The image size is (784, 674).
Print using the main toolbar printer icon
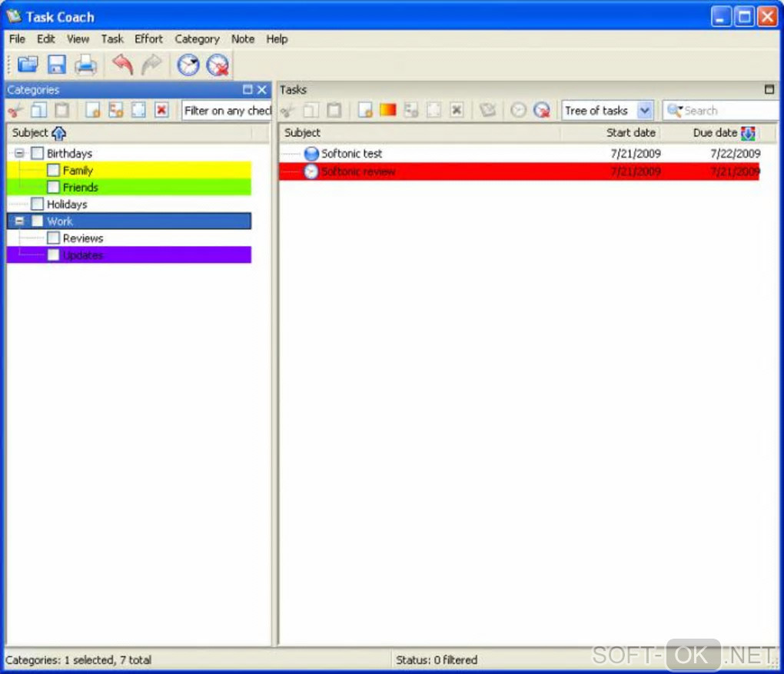[x=85, y=65]
